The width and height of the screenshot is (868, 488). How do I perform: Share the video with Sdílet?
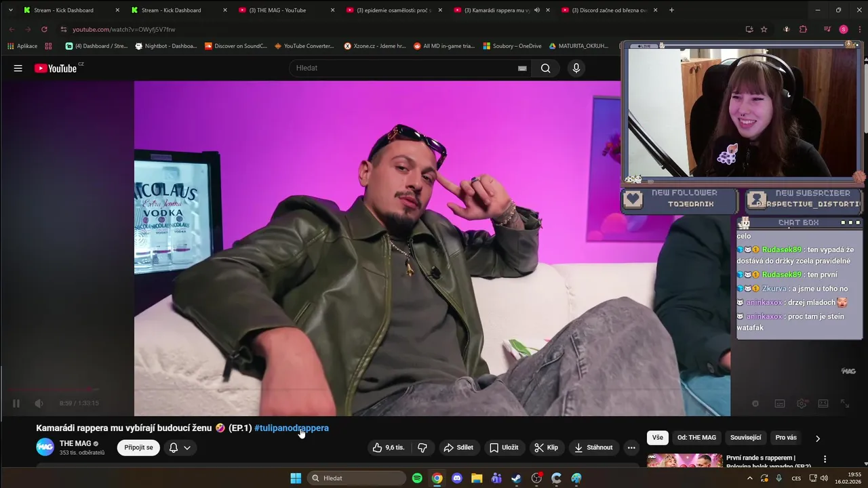tap(458, 447)
